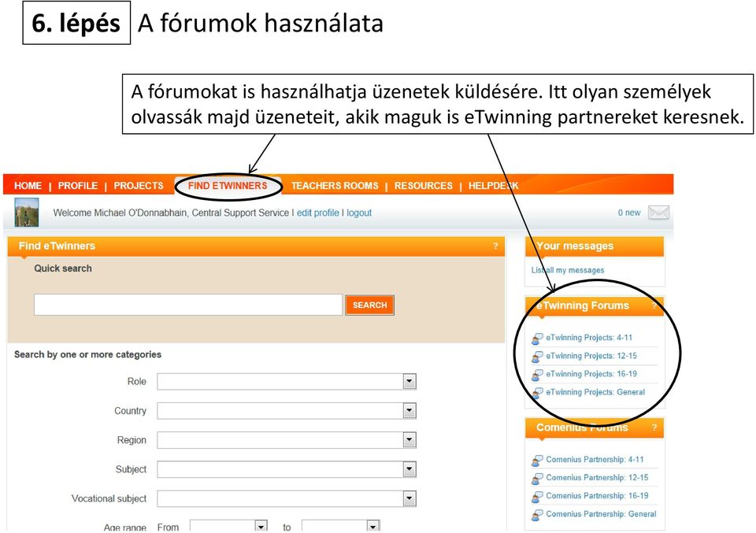Viewport: 756px width, 533px height.
Task: Click into the Quick search text field
Action: (188, 305)
